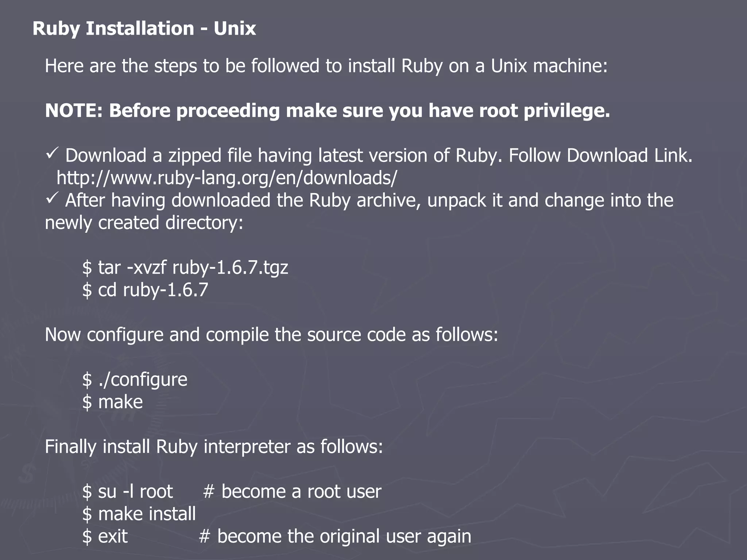Click the NOTE about root privilege

click(x=327, y=111)
